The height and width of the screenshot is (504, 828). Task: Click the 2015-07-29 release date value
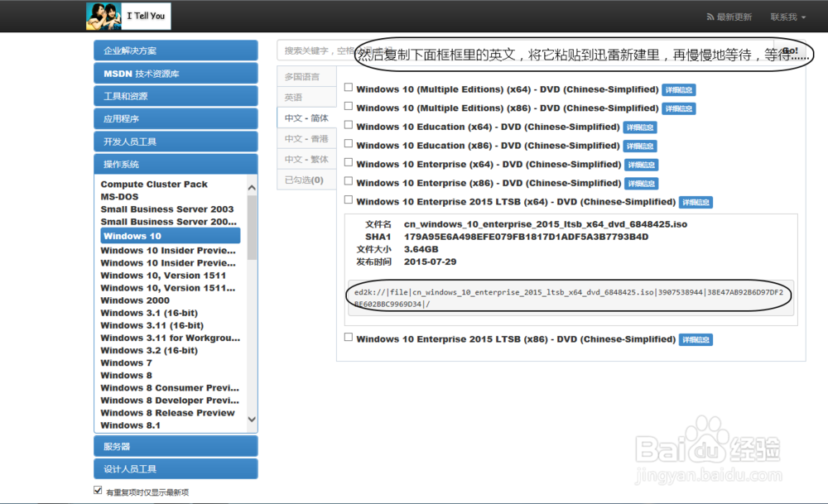430,262
